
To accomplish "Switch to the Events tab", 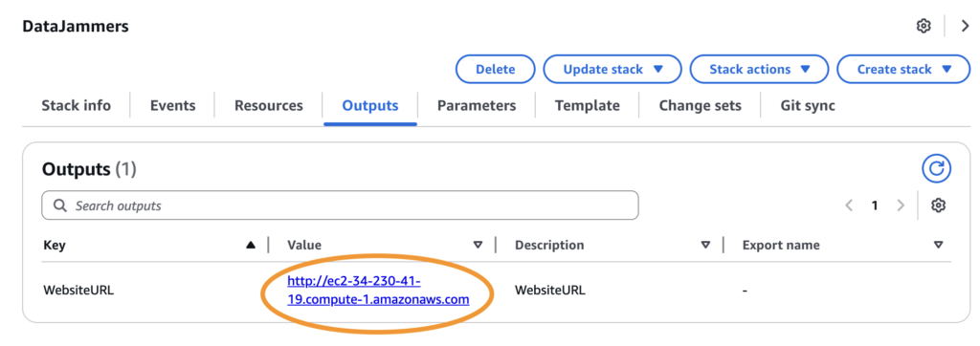I will pos(172,105).
